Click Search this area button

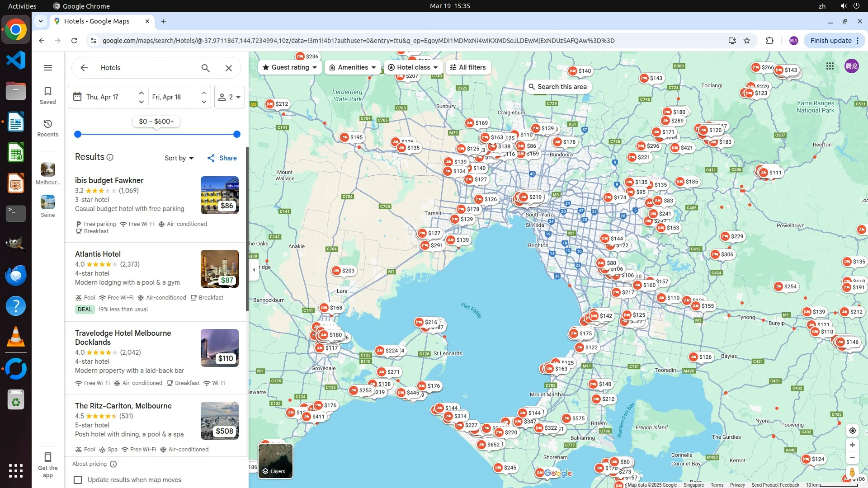[x=558, y=87]
